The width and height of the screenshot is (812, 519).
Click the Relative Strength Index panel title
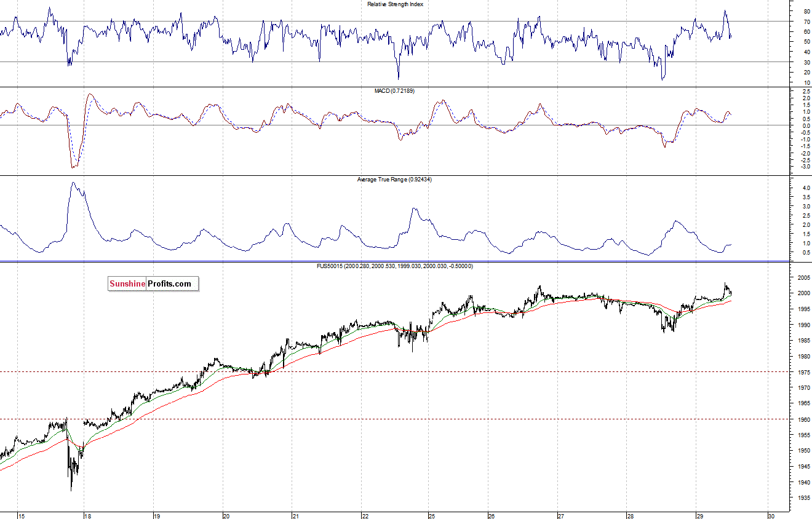pyautogui.click(x=395, y=4)
